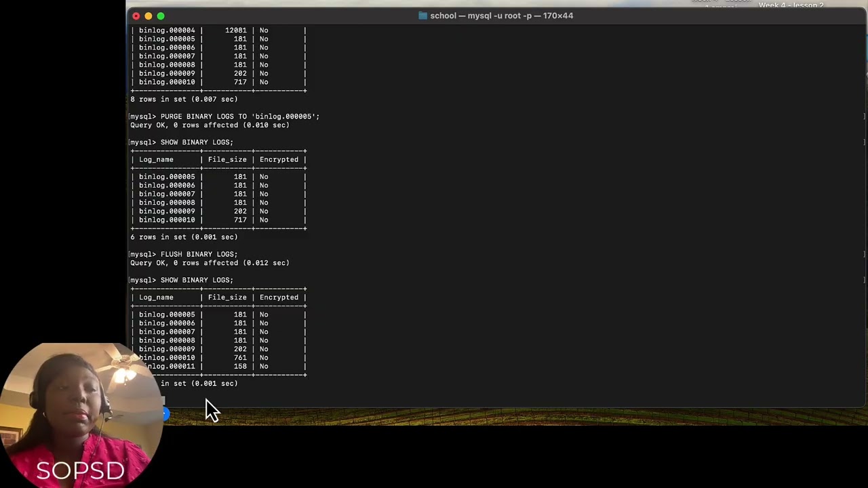This screenshot has height=488, width=868.
Task: Click the 'No' value in the binlog.000011 row
Action: click(264, 367)
